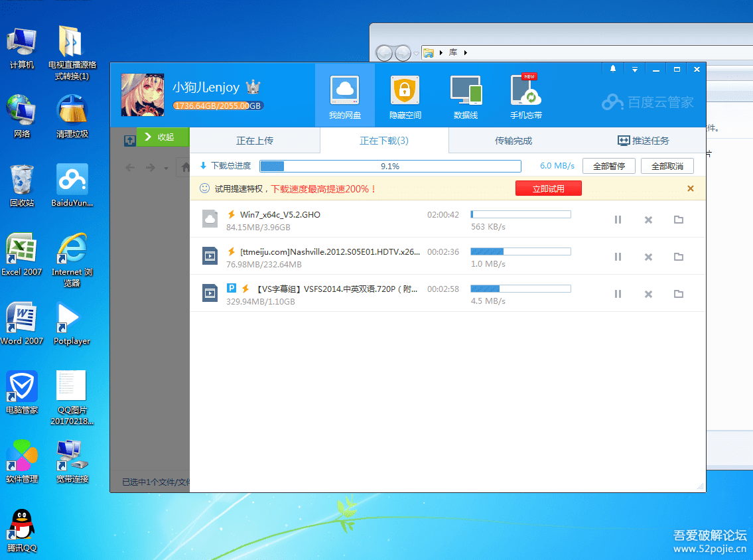Switch to the 传输完成 tab
Image resolution: width=753 pixels, height=560 pixels.
(x=513, y=141)
